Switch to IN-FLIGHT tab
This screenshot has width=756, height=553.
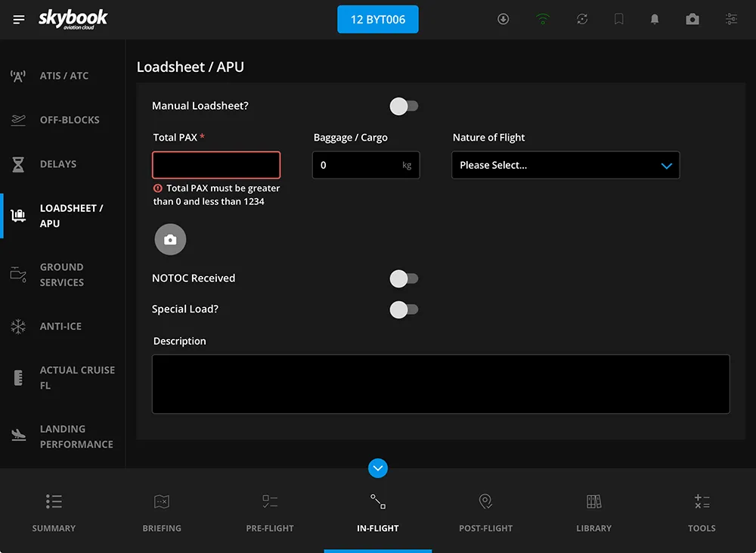(x=377, y=511)
